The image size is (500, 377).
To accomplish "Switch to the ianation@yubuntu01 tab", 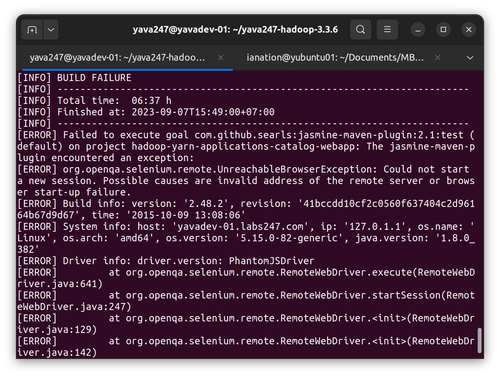I will [335, 58].
